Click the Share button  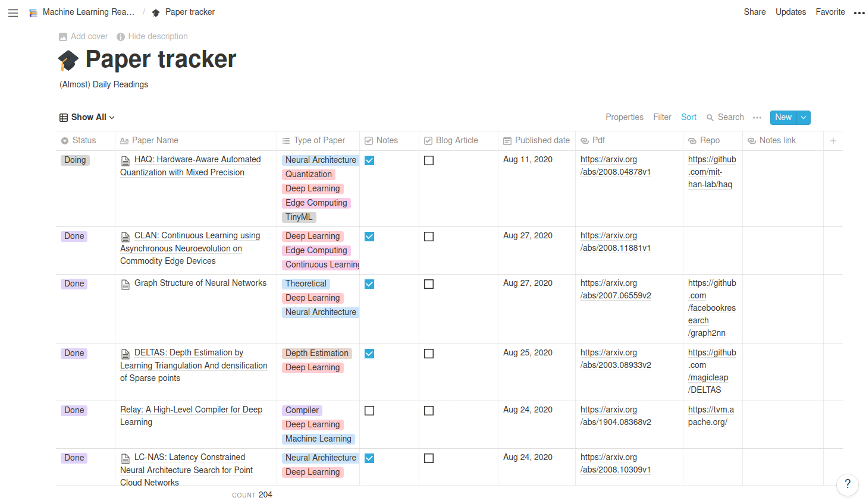[x=755, y=12]
